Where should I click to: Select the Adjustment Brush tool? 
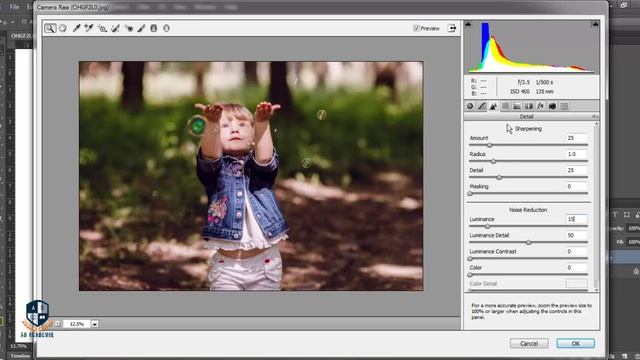point(141,28)
